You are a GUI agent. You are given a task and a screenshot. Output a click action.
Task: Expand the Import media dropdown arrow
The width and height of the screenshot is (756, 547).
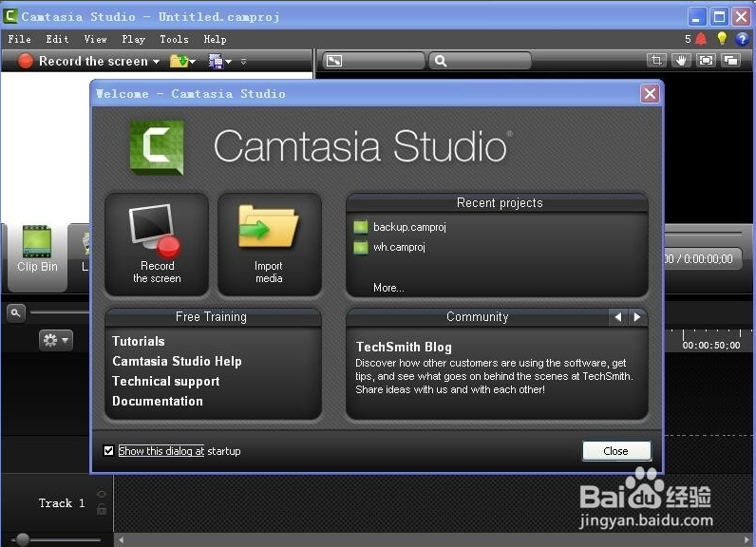click(x=193, y=62)
